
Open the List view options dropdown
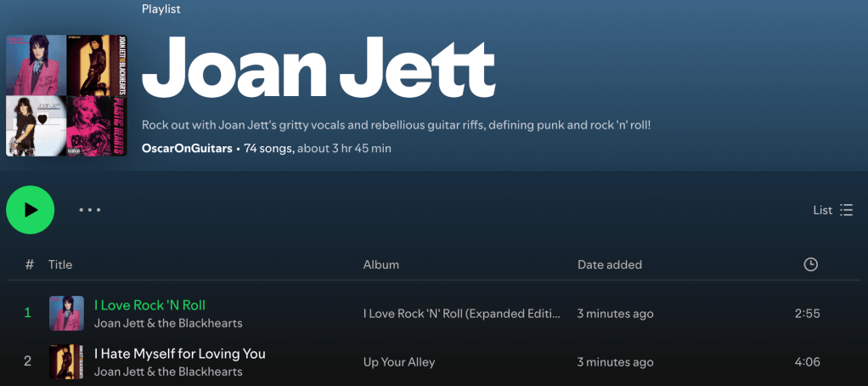[x=832, y=210]
